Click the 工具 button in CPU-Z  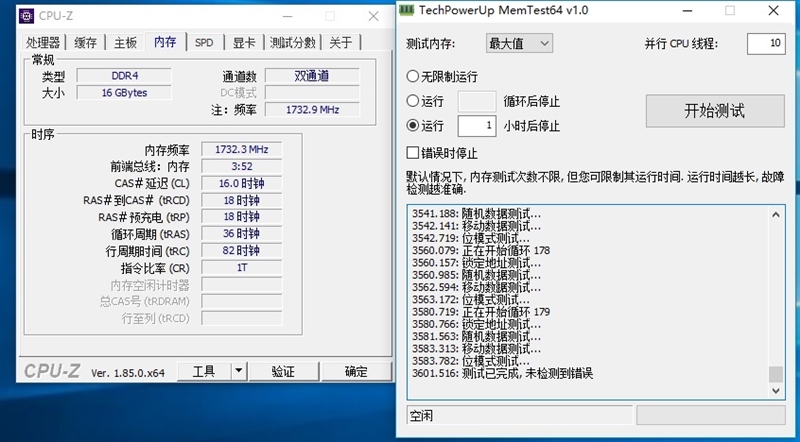(204, 371)
